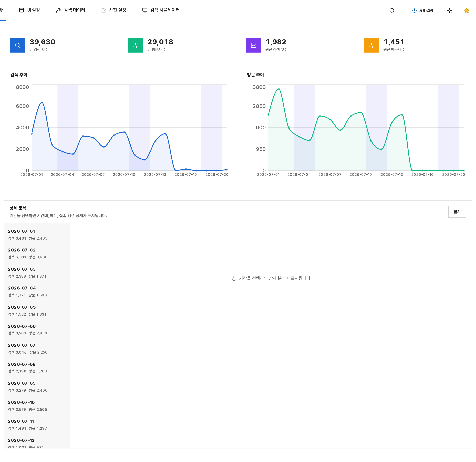Click the purple chart icon on the 평균 검색 횟수 card
The height and width of the screenshot is (462, 476).
pos(254,45)
